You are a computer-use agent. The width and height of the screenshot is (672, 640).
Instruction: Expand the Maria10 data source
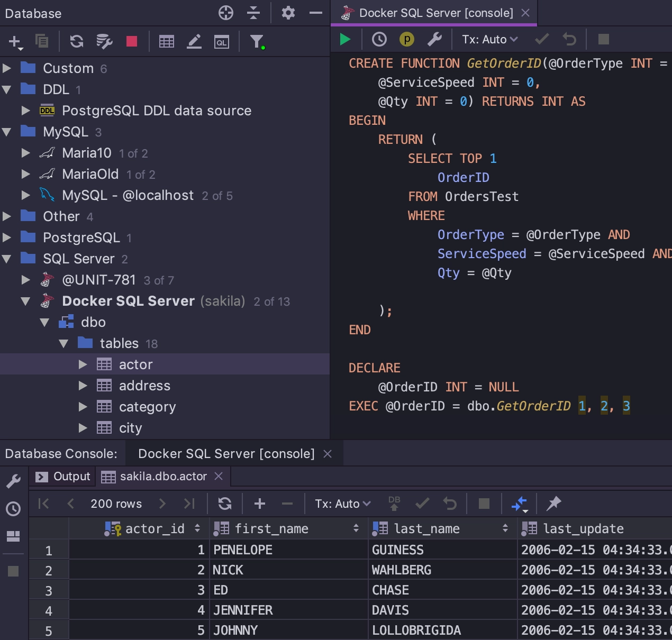[25, 153]
